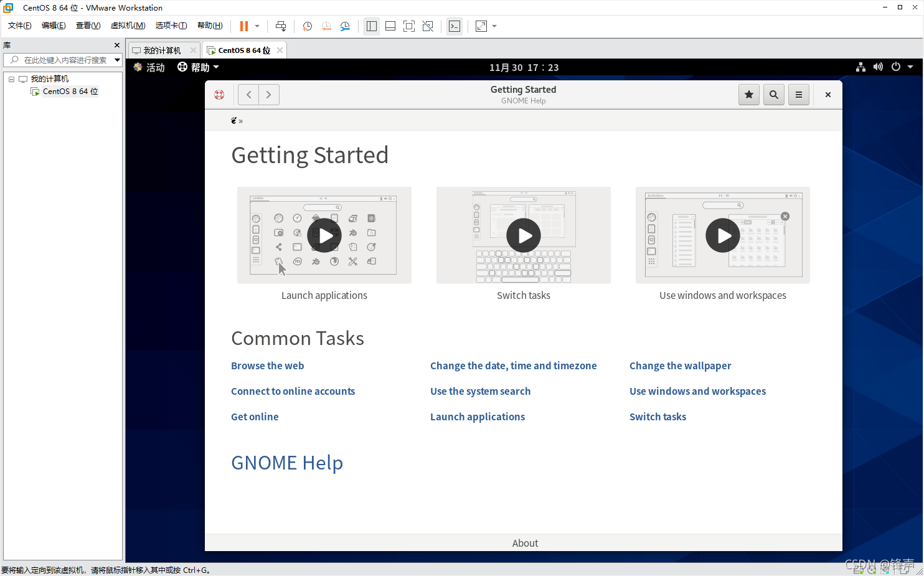Open the stretch guest dropdown arrow
Screen dimensions: 924x576
(494, 26)
